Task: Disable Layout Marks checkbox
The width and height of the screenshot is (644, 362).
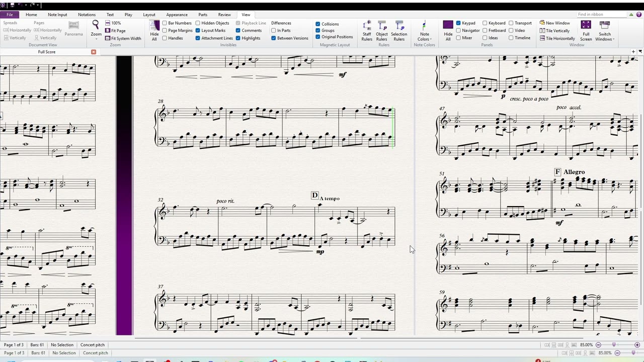Action: tap(198, 31)
